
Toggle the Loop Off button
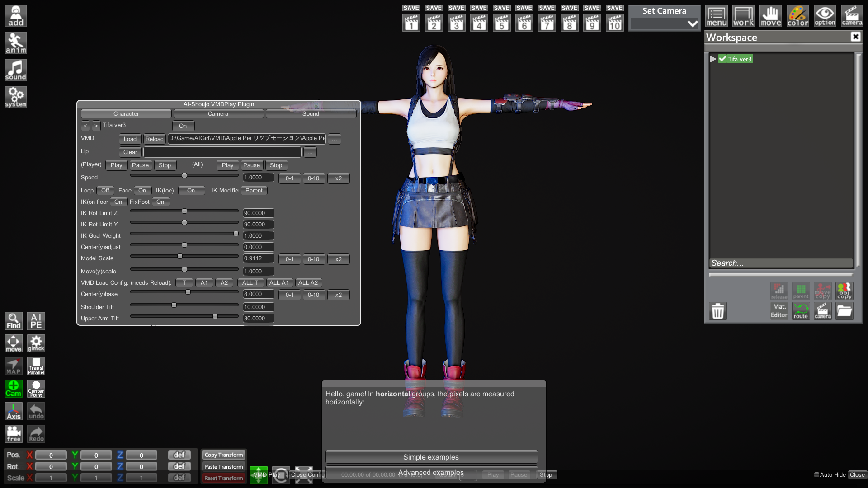pyautogui.click(x=105, y=191)
